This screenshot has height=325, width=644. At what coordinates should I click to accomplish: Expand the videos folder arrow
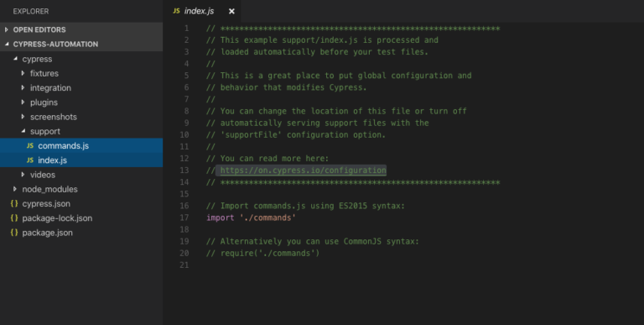(23, 175)
